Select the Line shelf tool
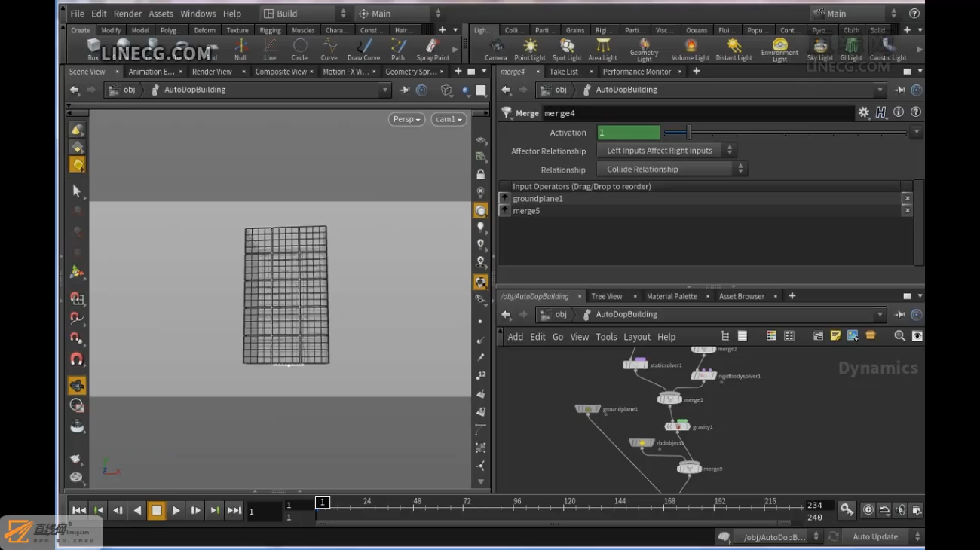 tap(270, 50)
